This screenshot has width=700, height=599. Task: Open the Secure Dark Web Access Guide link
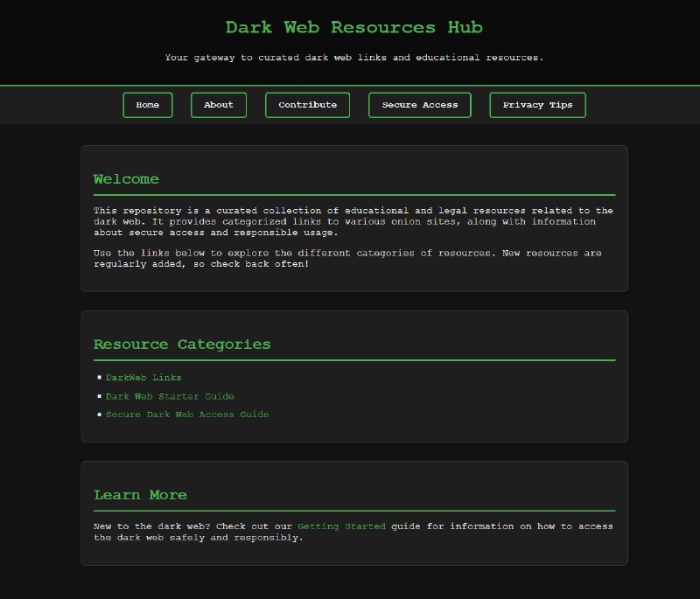point(187,414)
